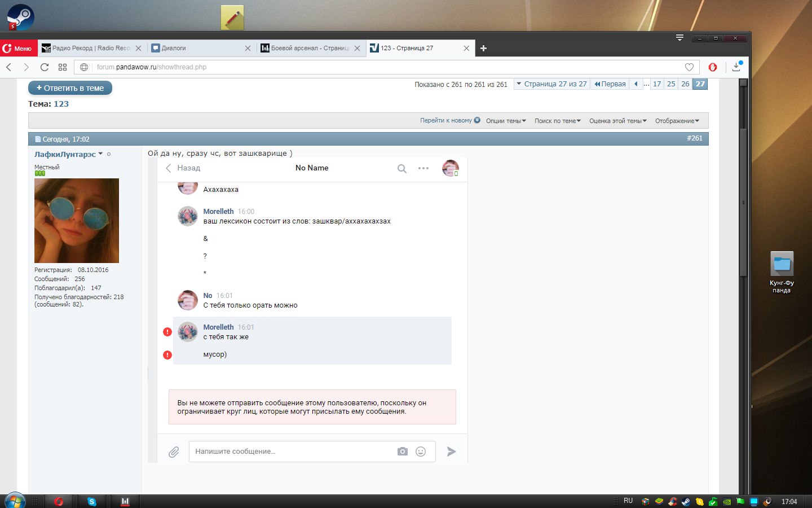Open the chat three-dots actions menu
Viewport: 812px width, 508px height.
[423, 168]
